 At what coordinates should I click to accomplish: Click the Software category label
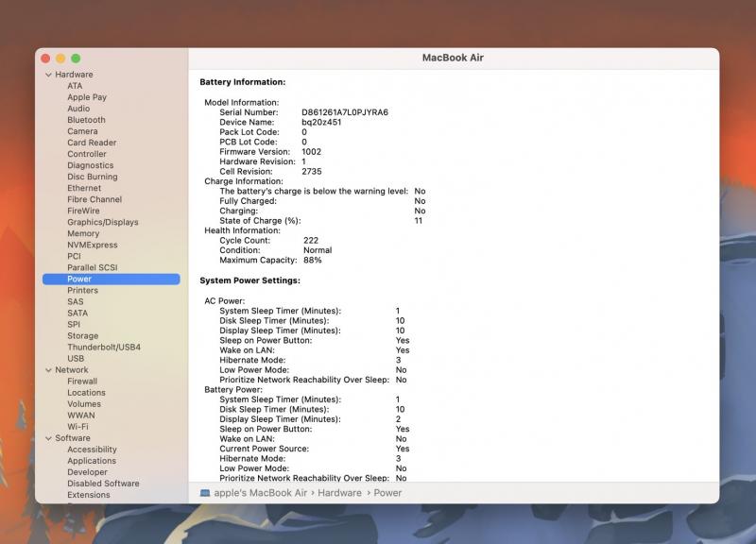(73, 438)
